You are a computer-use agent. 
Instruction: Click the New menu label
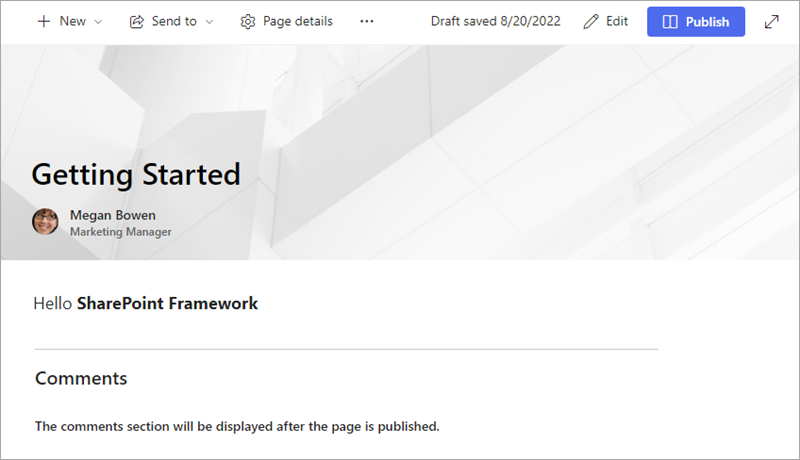(x=72, y=21)
